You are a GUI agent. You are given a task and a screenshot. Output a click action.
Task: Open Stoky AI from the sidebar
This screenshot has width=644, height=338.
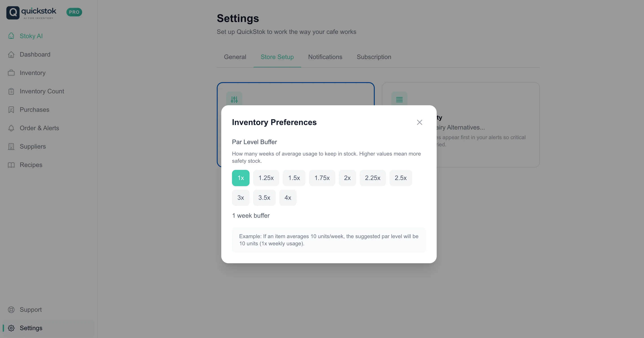click(31, 36)
